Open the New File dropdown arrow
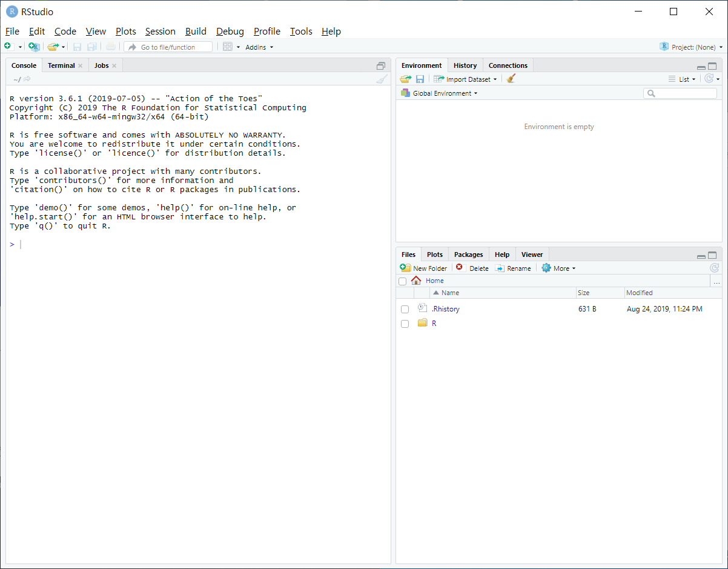The height and width of the screenshot is (569, 728). click(20, 47)
